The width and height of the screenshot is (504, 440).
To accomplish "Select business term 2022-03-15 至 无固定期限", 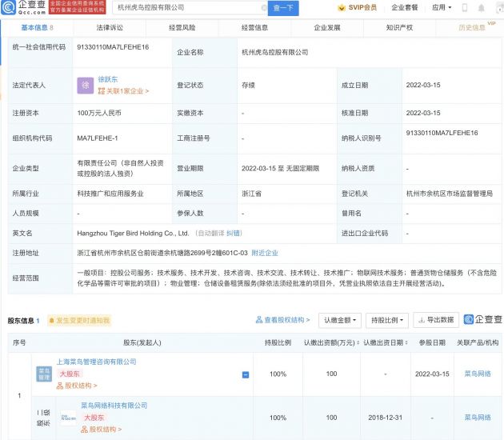I will (x=280, y=169).
